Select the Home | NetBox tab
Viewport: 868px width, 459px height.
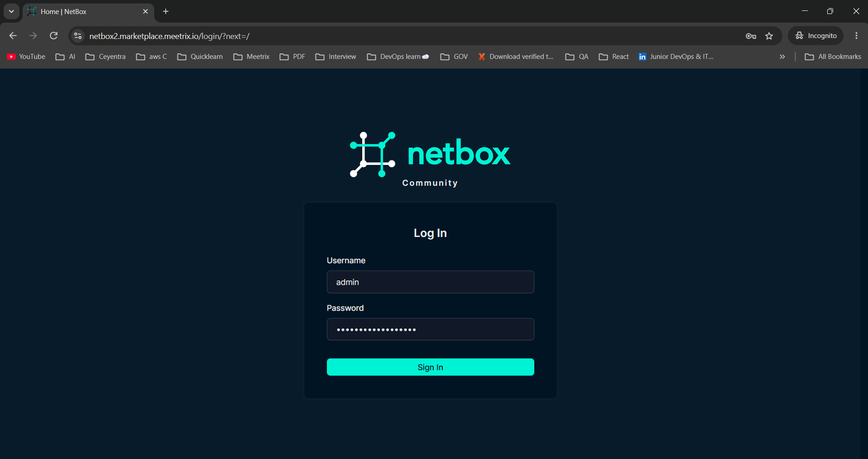click(88, 12)
